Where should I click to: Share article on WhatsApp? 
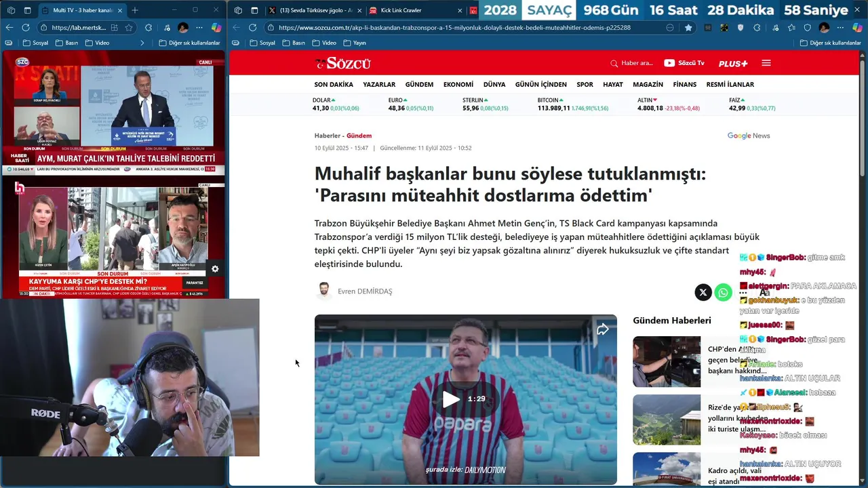point(724,292)
